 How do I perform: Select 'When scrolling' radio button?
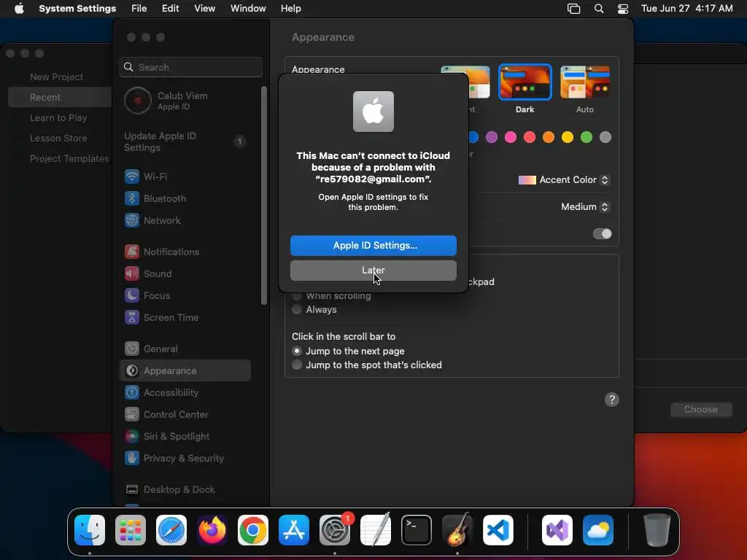tap(297, 296)
